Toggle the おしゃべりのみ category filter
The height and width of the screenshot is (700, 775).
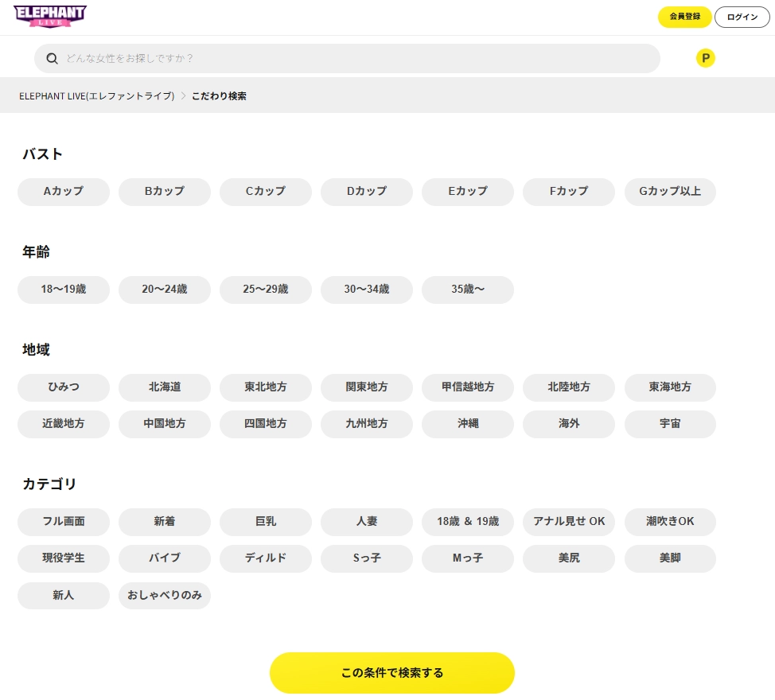pyautogui.click(x=164, y=595)
